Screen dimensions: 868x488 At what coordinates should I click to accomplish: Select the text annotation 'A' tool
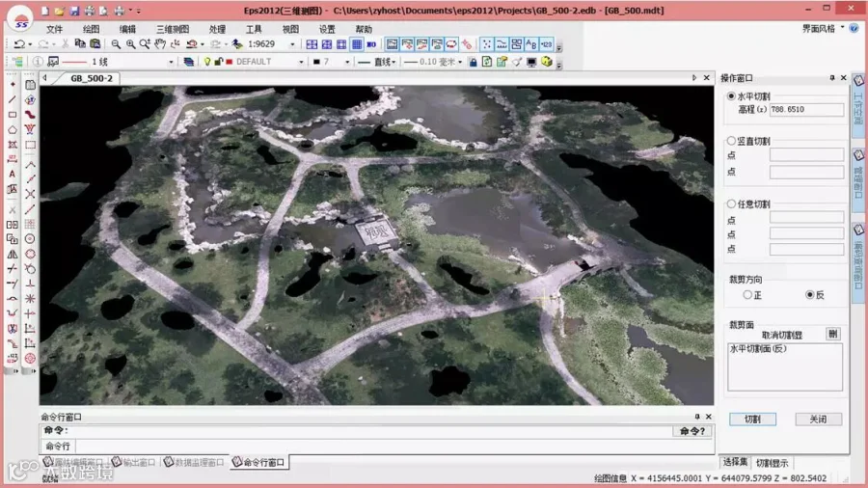[x=13, y=174]
